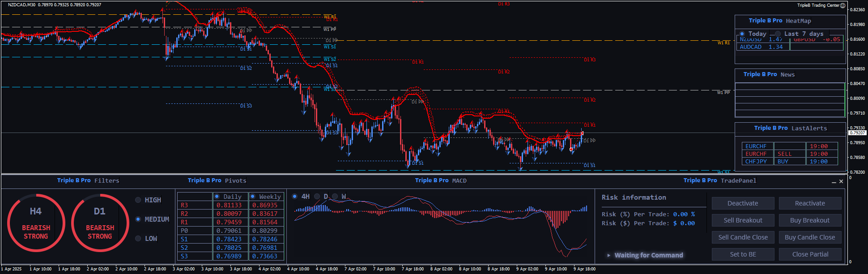868x274 pixels.
Task: Click the Close Partial button
Action: [x=810, y=254]
